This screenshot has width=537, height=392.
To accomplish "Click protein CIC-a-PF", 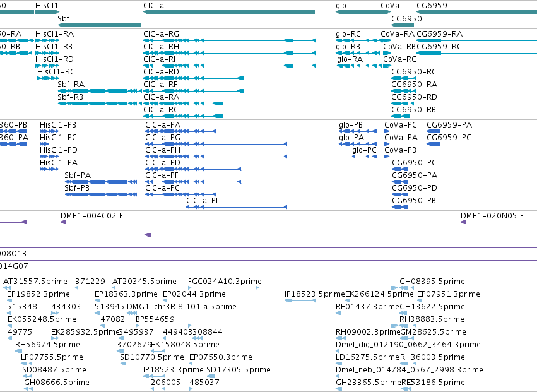I will pos(193,182).
